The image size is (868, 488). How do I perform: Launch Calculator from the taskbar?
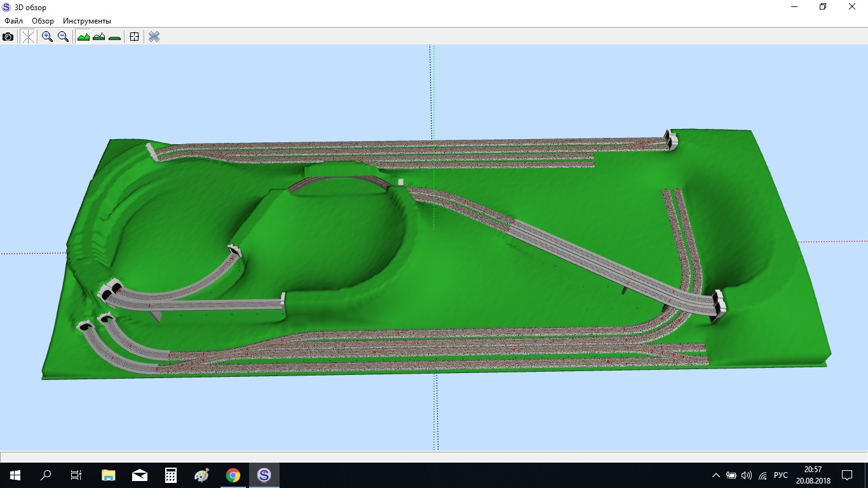click(171, 475)
